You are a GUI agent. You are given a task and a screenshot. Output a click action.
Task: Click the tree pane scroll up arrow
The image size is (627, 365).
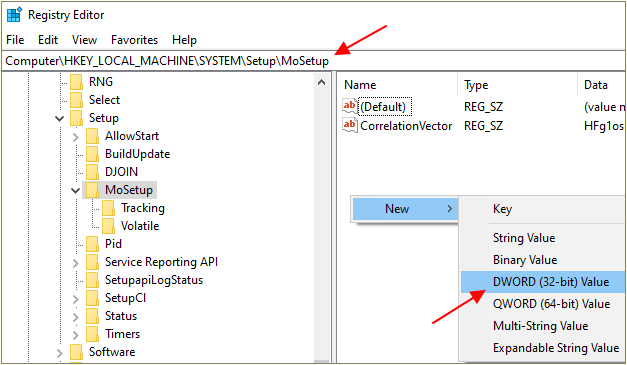[321, 82]
